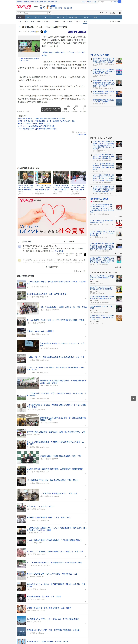Open article 経済効果は29億3418万円

53,630
